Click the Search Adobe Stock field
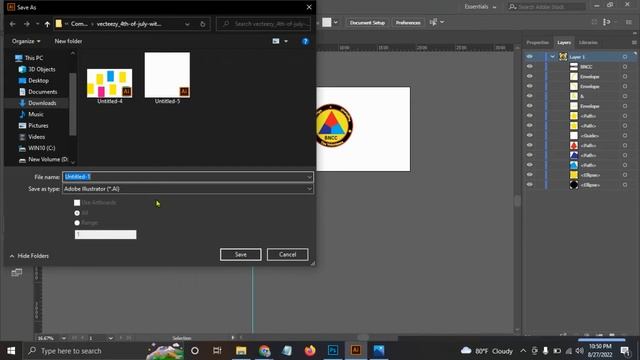The height and width of the screenshot is (360, 640). click(547, 7)
